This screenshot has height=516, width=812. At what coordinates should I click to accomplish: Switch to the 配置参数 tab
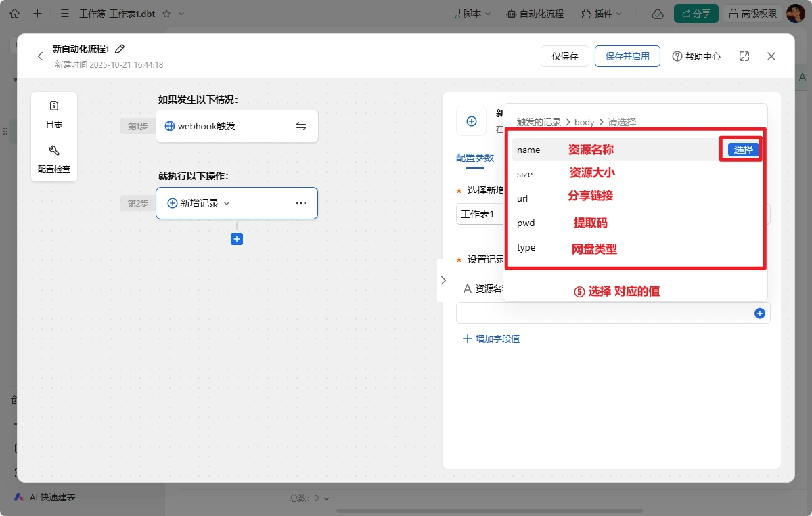pos(475,158)
